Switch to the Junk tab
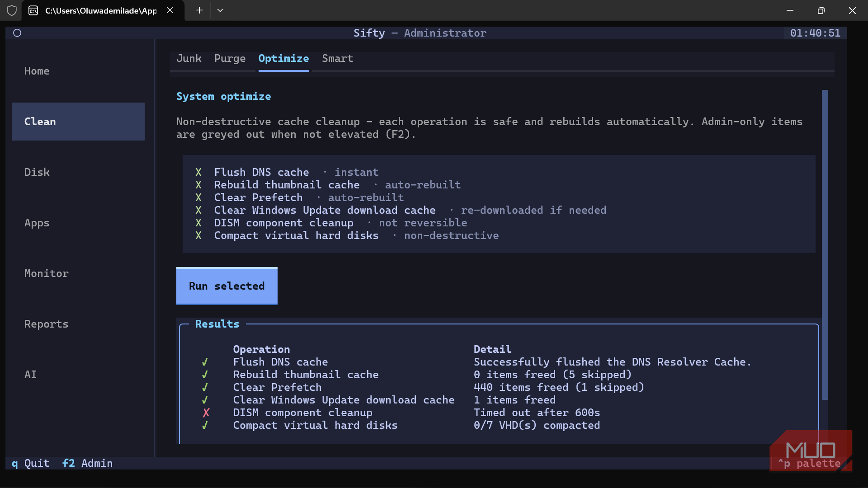Viewport: 868px width, 488px height. [x=189, y=58]
